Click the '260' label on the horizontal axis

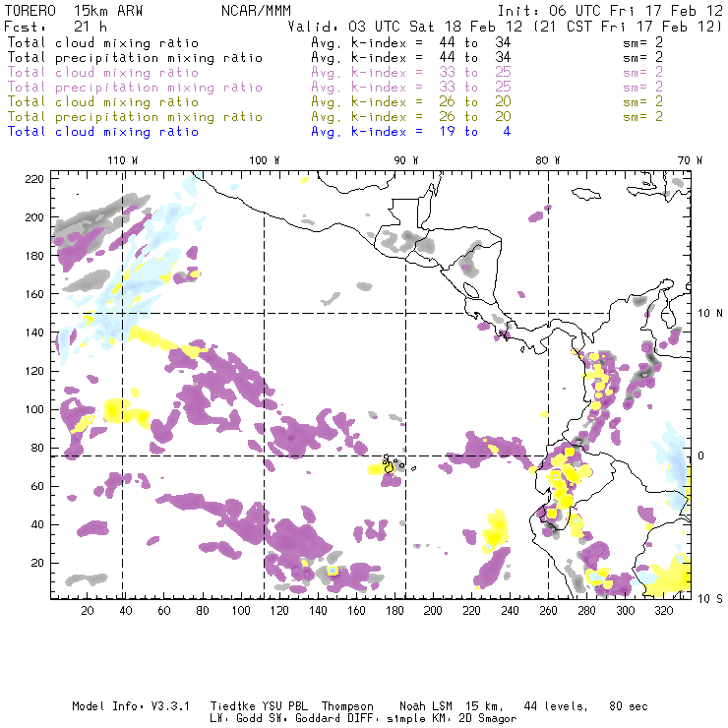click(548, 611)
